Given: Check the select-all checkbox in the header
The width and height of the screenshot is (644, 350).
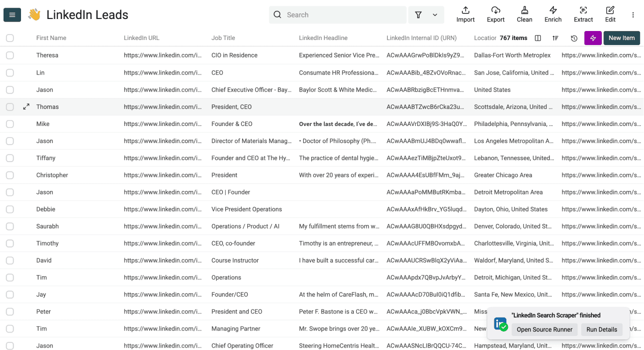Looking at the screenshot, I should 10,37.
